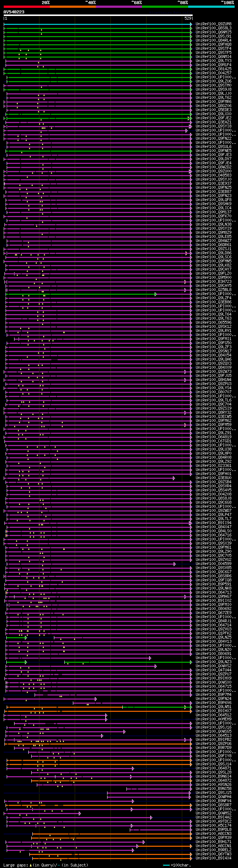238x868 pixels.
Task: Click the Large gaps legend text
Action: 46,865
